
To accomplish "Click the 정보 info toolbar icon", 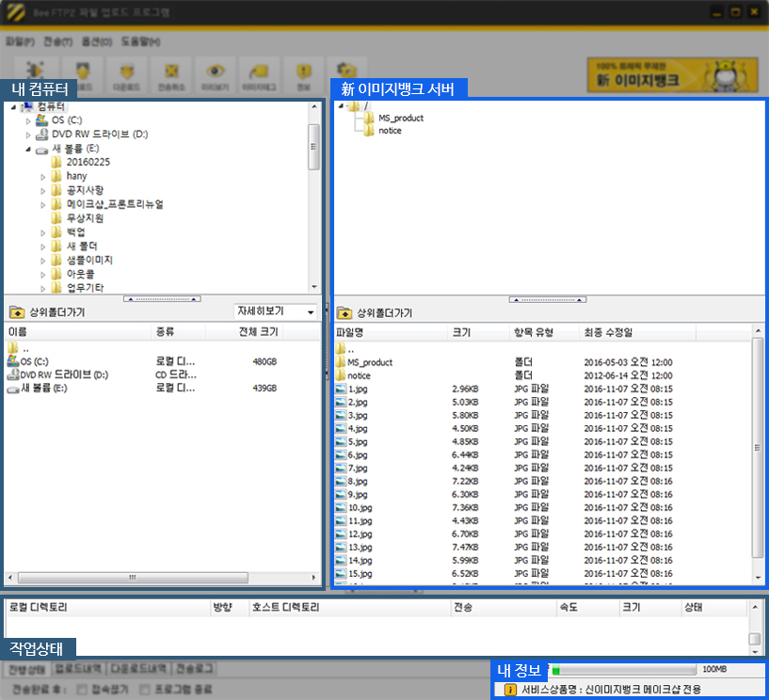I will coord(304,72).
